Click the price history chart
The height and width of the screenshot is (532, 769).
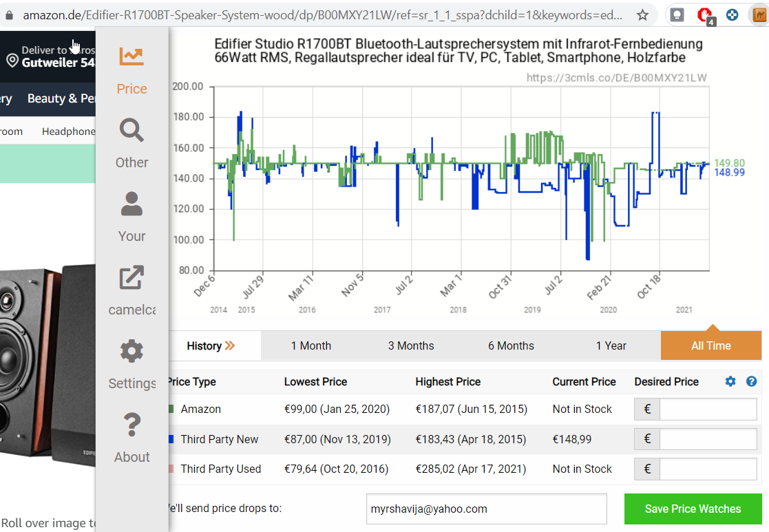(461, 178)
